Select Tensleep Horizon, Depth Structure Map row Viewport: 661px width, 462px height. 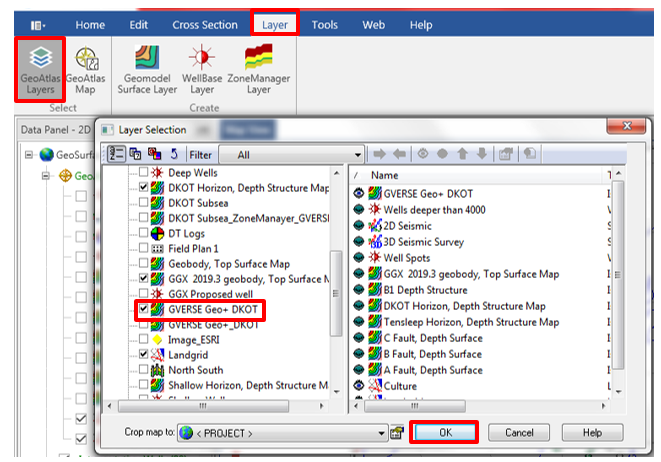point(471,322)
